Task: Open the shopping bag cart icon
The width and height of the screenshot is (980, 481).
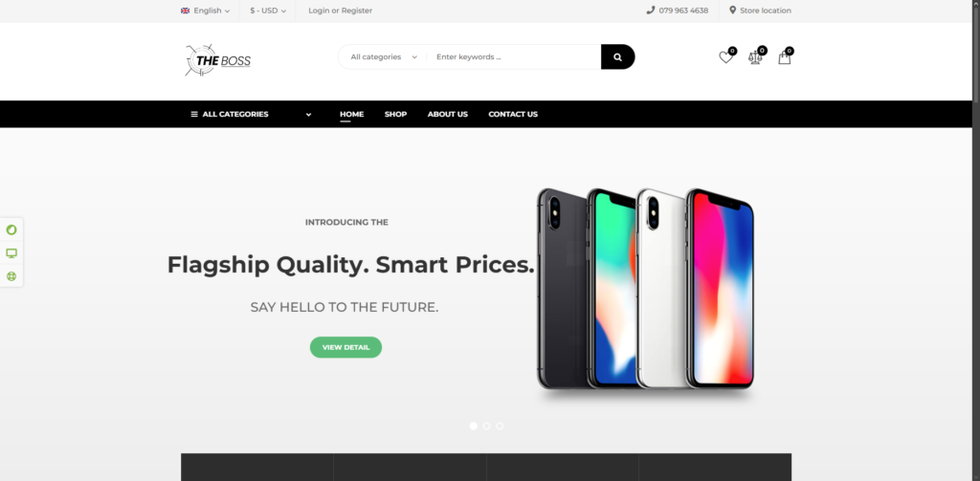Action: click(785, 57)
